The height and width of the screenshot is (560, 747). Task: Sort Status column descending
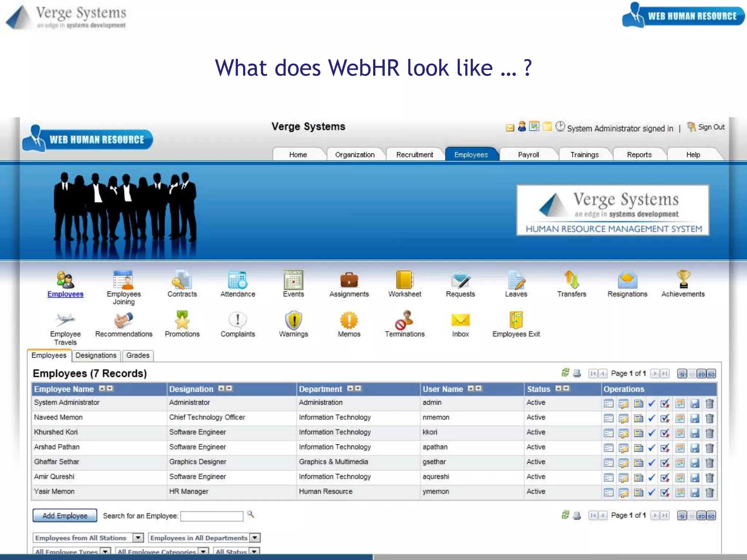[566, 388]
